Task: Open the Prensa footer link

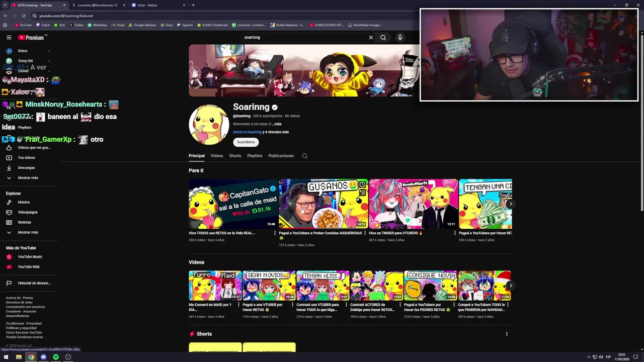Action: [x=28, y=298]
